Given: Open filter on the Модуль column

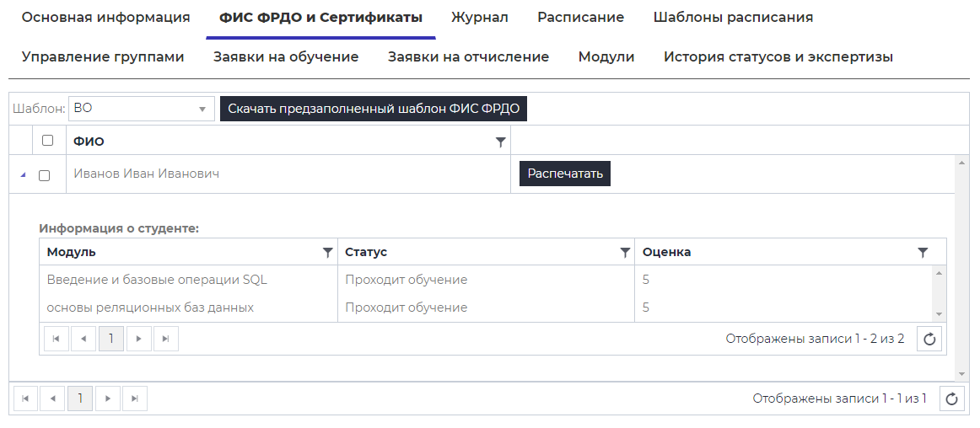Looking at the screenshot, I should point(327,252).
